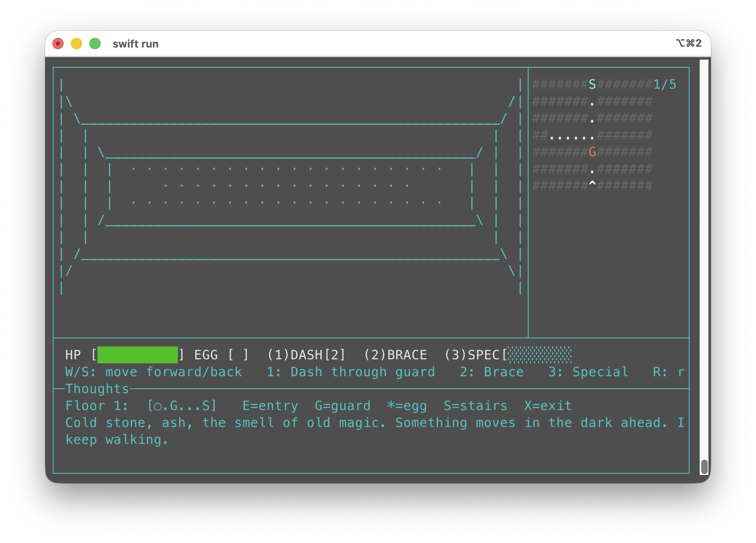
Task: Click the 'R: r' restart hint
Action: coord(669,372)
